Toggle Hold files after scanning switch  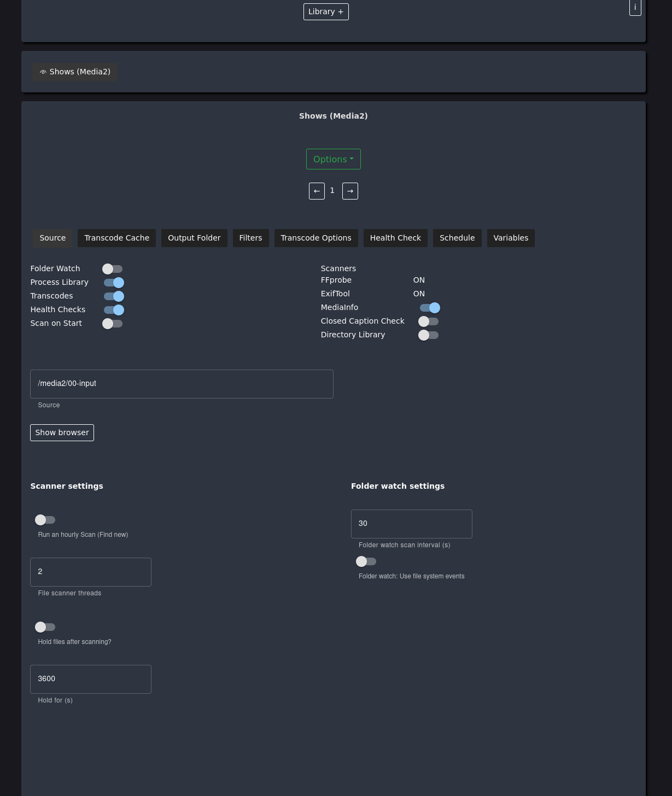click(x=45, y=627)
